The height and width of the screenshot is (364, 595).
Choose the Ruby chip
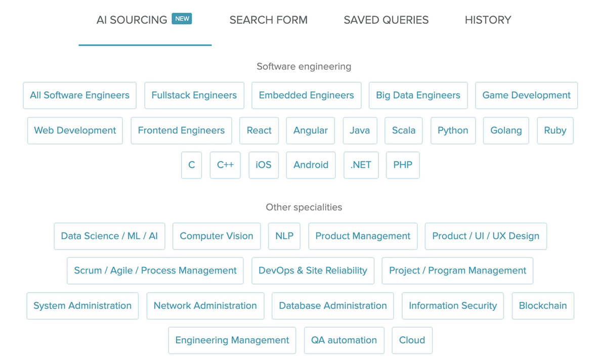[555, 130]
